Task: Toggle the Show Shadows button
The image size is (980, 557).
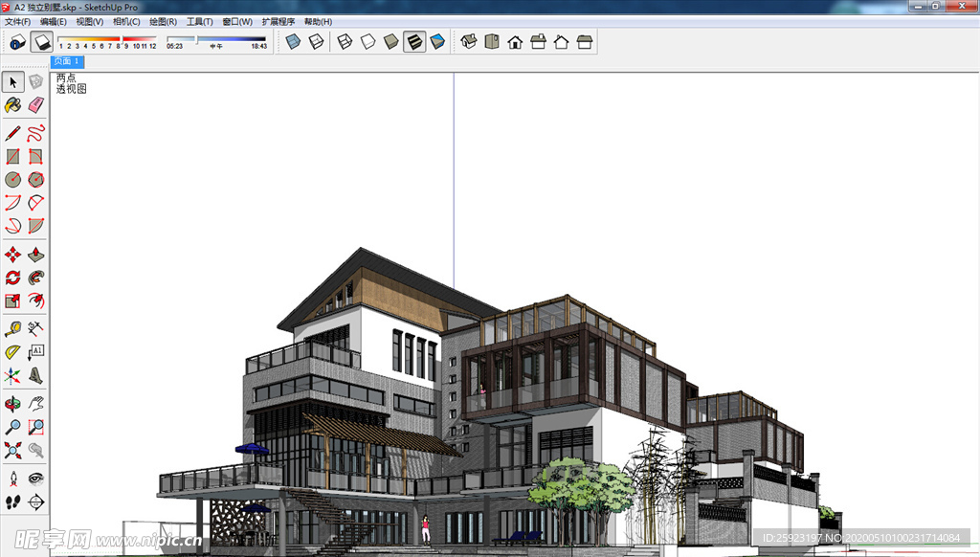Action: pyautogui.click(x=42, y=42)
